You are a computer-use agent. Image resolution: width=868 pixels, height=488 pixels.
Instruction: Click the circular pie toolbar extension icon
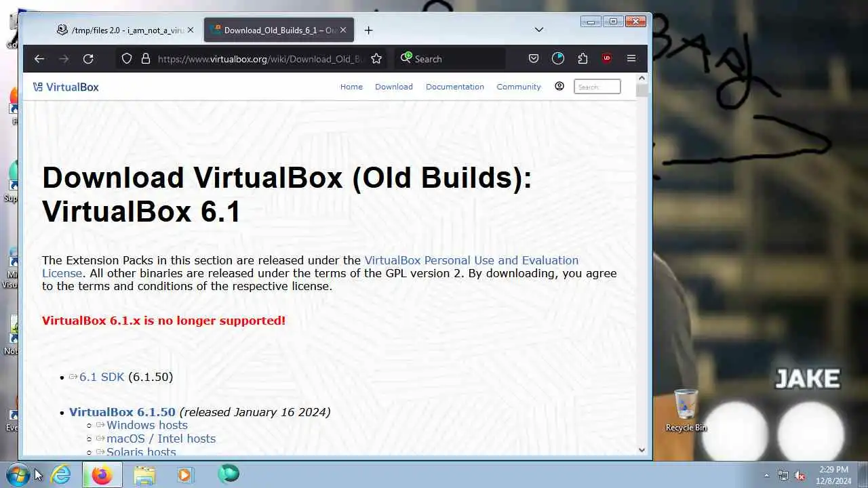pos(558,59)
